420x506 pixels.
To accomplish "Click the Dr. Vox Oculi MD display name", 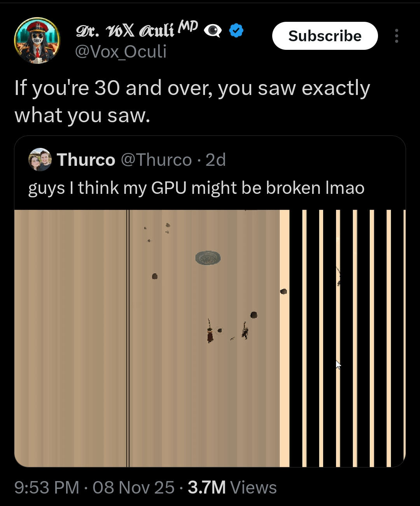I will tap(137, 30).
